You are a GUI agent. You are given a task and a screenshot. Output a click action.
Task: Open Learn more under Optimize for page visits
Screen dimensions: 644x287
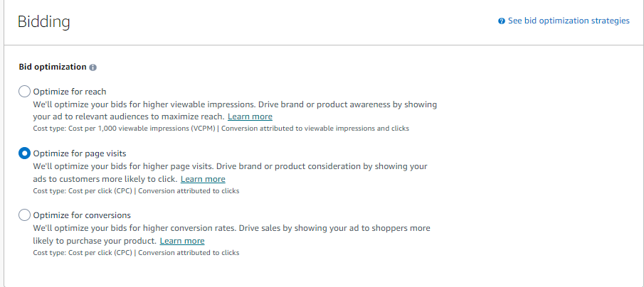[203, 179]
